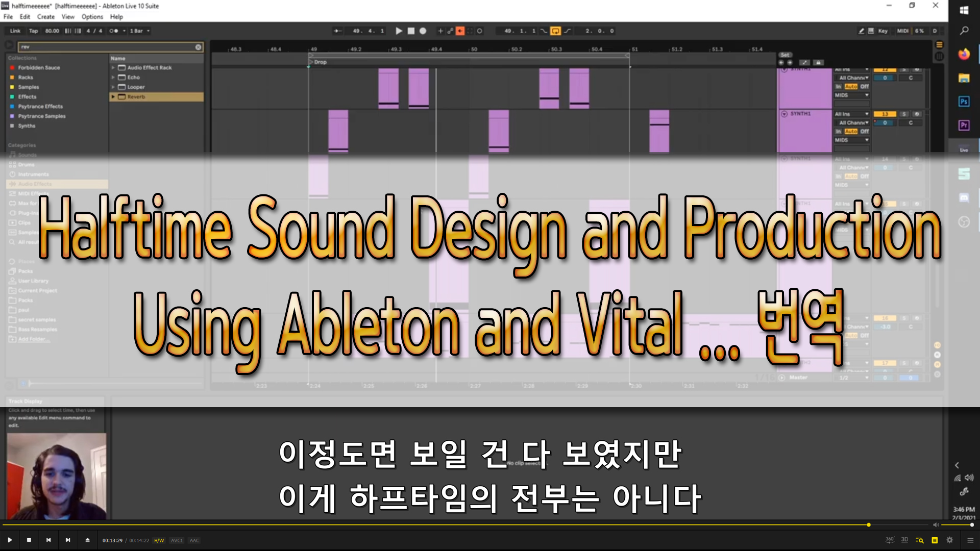
Task: Click the Link button
Action: (x=15, y=31)
